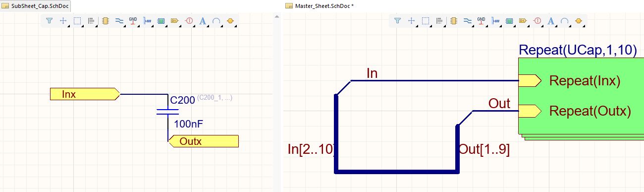Select the Inx port in SubSheet_Cap
Viewport: 644px width, 192px height.
[85, 94]
